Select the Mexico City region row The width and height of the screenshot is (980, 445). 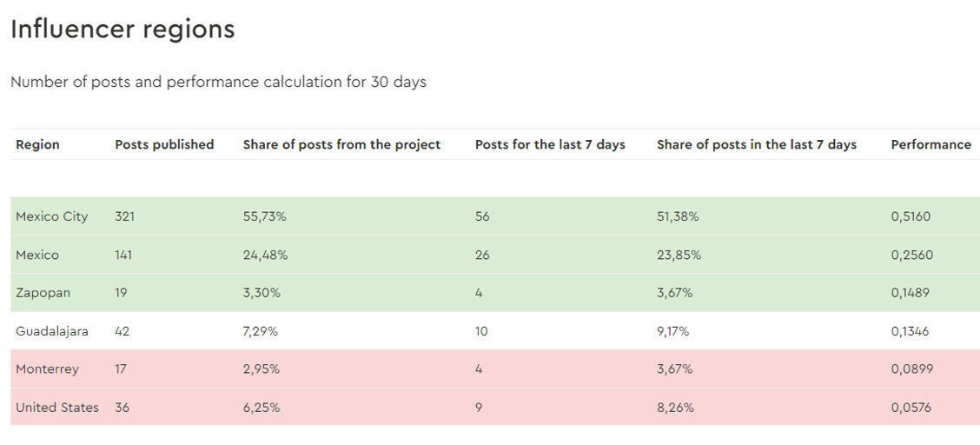(x=495, y=217)
